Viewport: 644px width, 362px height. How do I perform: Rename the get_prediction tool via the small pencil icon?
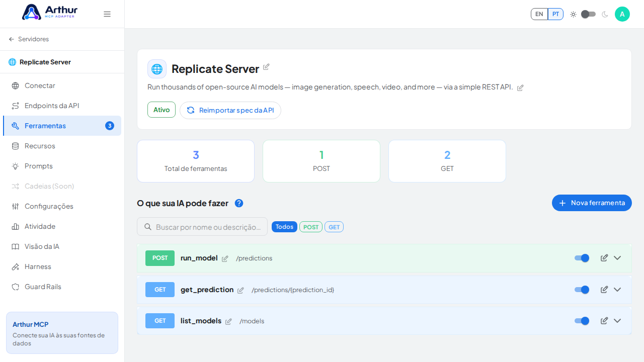(240, 290)
